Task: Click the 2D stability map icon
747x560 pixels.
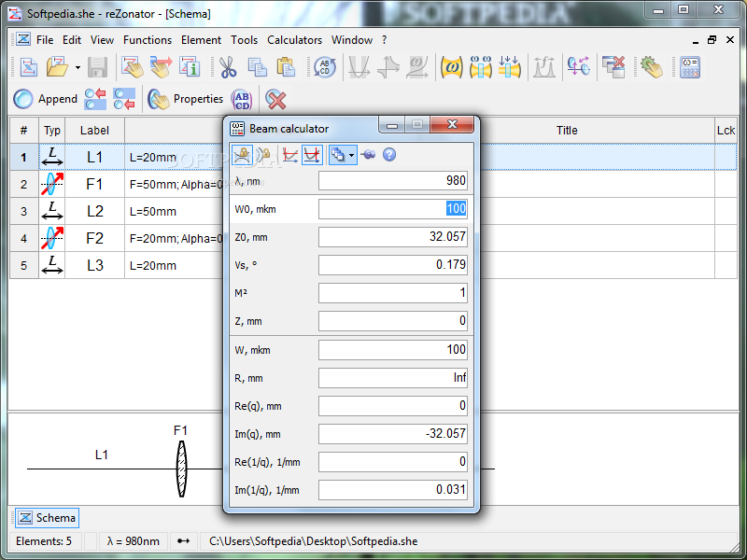Action: click(388, 67)
